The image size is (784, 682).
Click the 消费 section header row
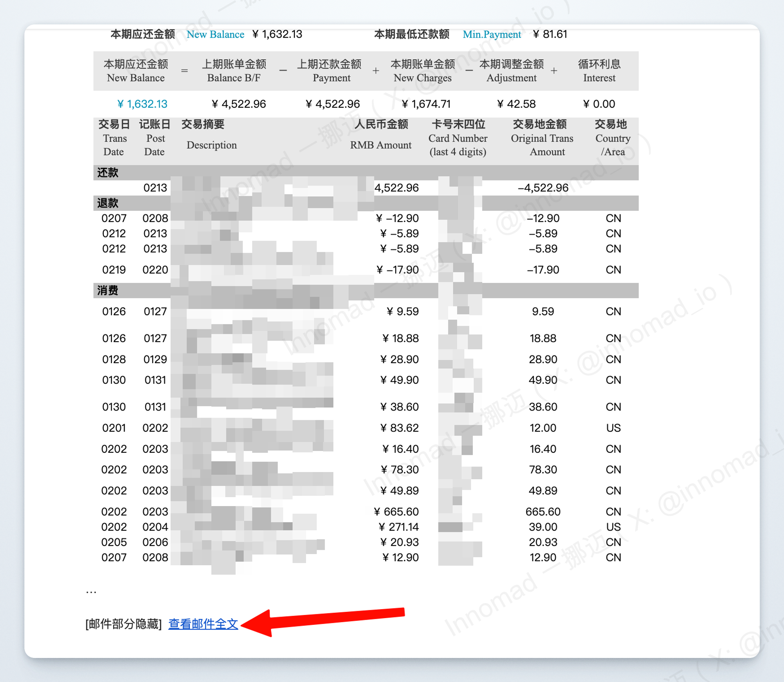click(108, 290)
